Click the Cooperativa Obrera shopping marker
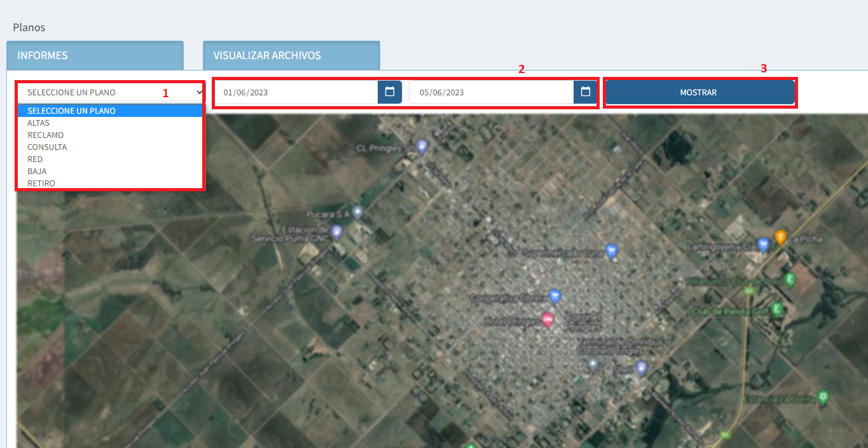The width and height of the screenshot is (868, 448). coord(555,296)
